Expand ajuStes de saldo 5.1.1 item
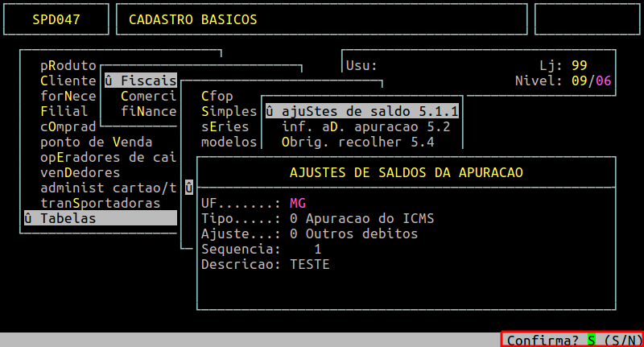The width and height of the screenshot is (644, 347). 361,111
